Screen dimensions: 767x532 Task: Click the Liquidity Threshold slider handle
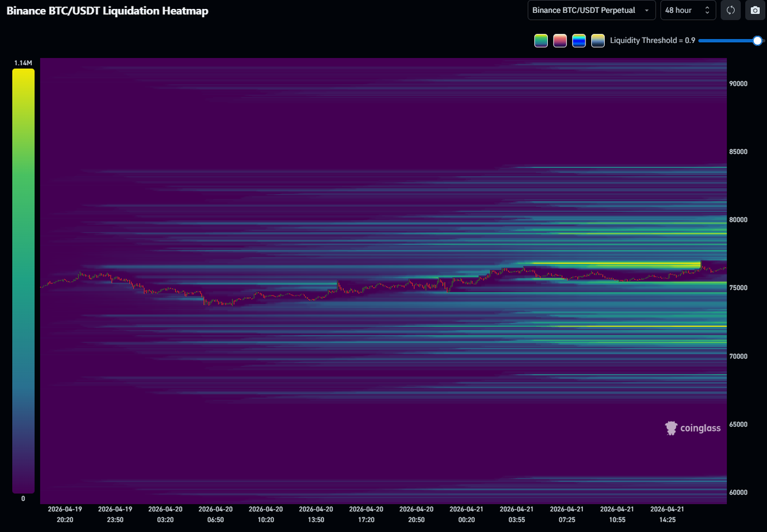(x=757, y=41)
